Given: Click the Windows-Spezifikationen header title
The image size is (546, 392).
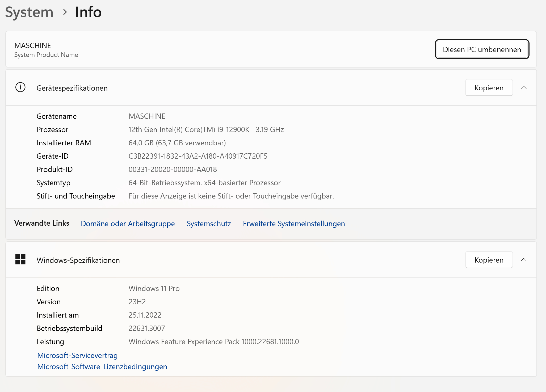Looking at the screenshot, I should tap(78, 260).
